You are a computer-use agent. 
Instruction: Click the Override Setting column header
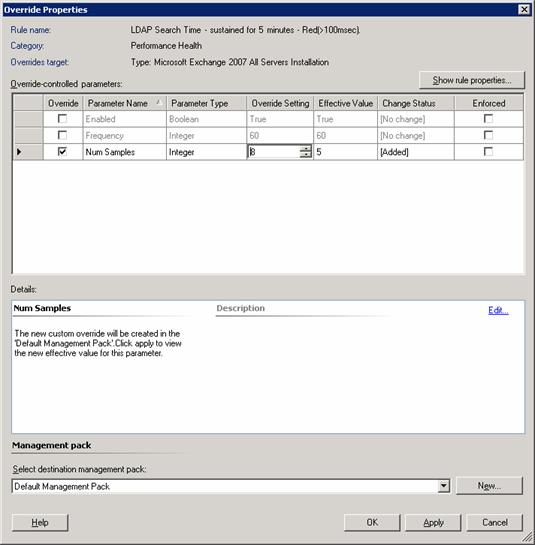point(280,103)
